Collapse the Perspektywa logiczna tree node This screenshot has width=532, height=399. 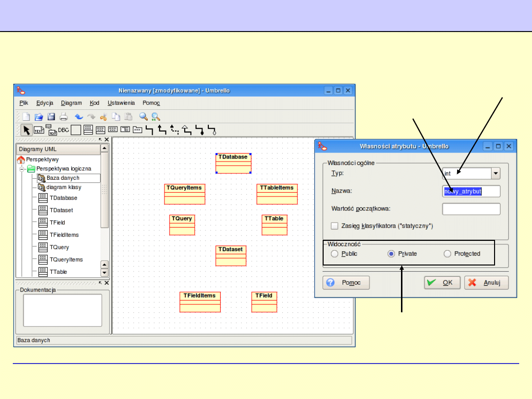[22, 168]
